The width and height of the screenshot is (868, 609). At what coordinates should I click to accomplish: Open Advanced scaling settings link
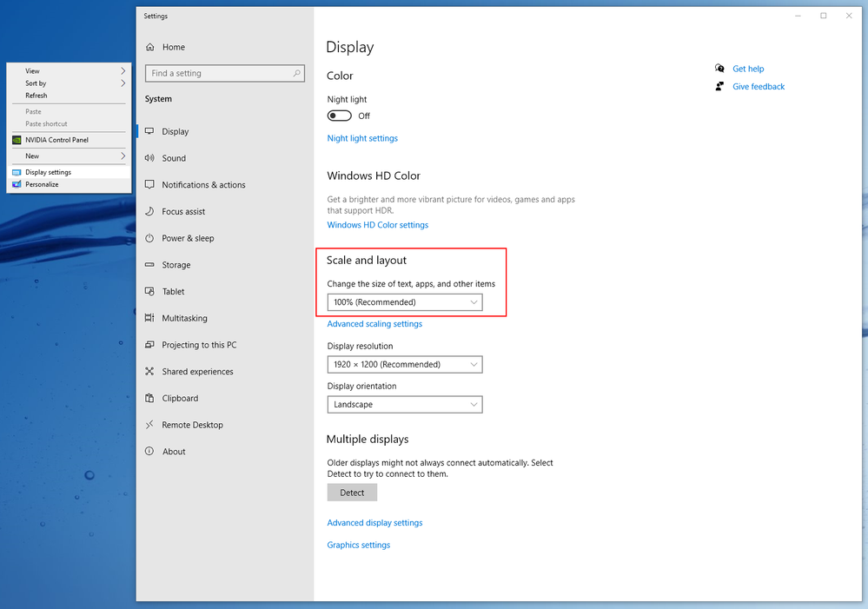374,324
